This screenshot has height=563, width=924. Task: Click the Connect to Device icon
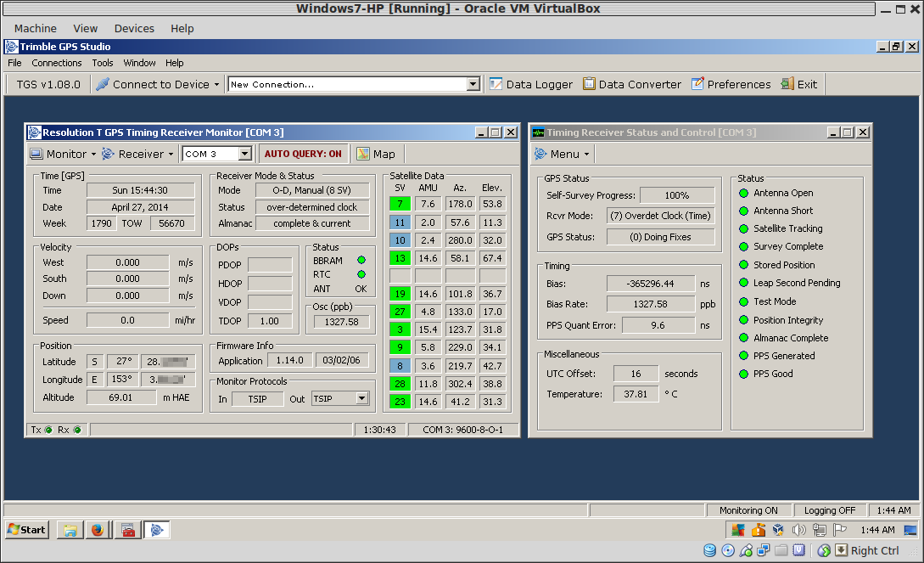point(103,84)
